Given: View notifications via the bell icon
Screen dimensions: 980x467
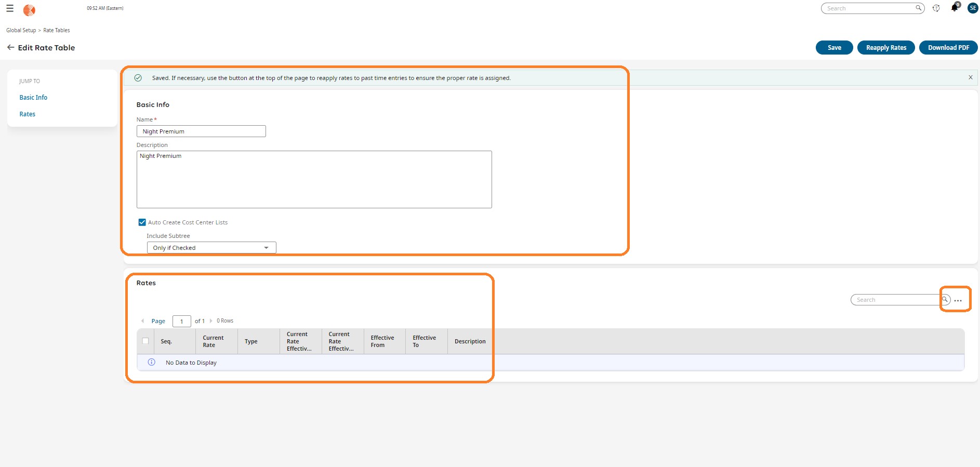Looking at the screenshot, I should coord(955,8).
